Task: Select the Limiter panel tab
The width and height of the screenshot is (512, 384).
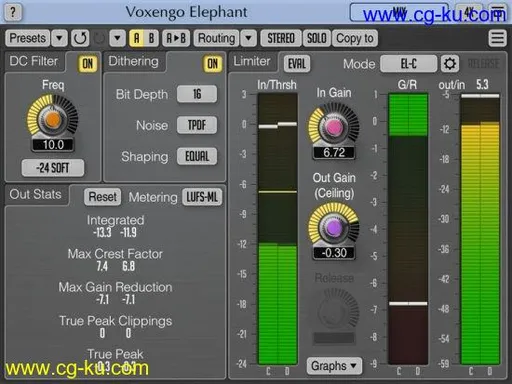Action: pyautogui.click(x=252, y=61)
